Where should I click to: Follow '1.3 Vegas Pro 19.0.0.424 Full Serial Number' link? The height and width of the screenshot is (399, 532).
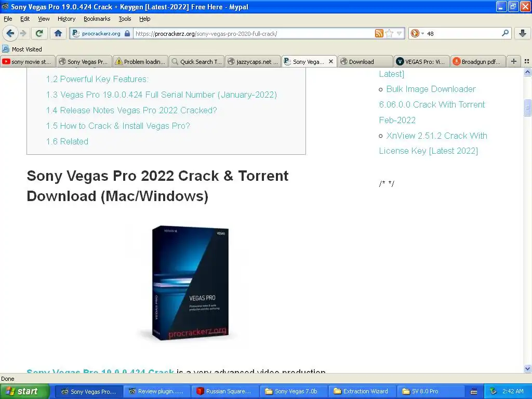[x=161, y=95]
